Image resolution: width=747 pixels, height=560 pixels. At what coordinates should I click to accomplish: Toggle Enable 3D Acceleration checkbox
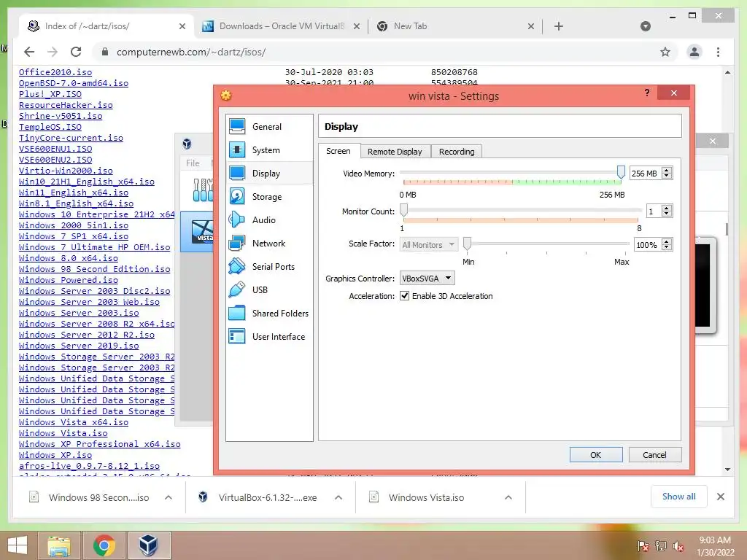click(x=404, y=296)
